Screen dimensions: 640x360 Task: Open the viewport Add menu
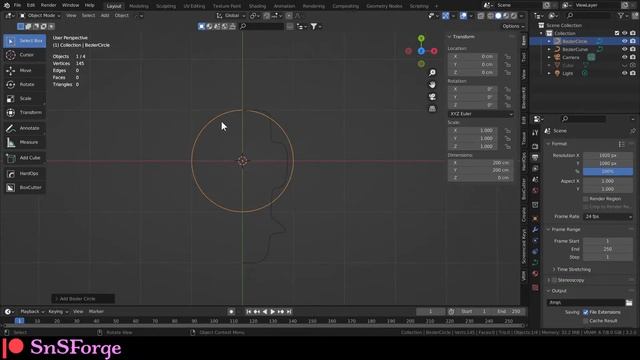click(x=105, y=16)
